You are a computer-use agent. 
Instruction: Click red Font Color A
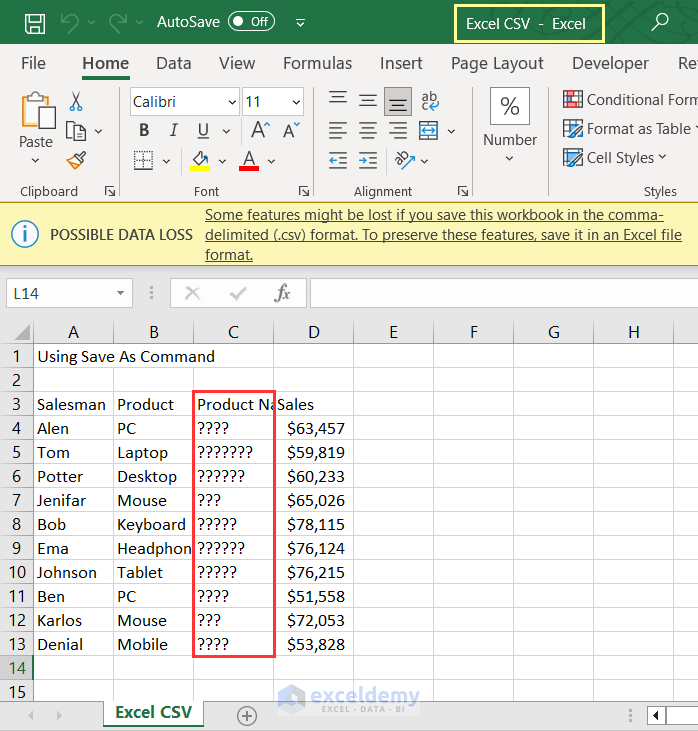[x=249, y=161]
